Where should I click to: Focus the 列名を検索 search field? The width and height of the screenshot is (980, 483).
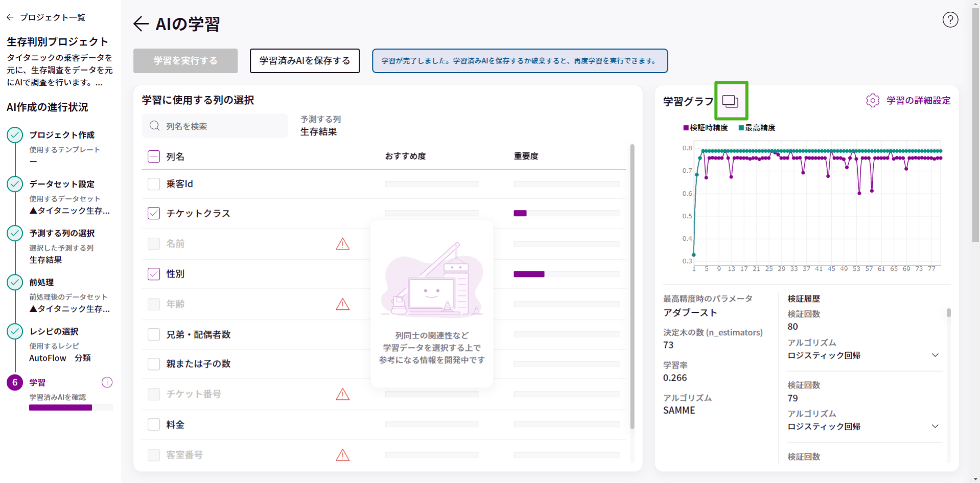click(215, 126)
